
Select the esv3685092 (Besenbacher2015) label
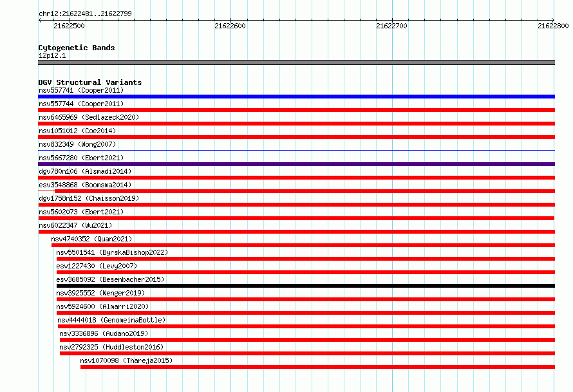tap(110, 279)
